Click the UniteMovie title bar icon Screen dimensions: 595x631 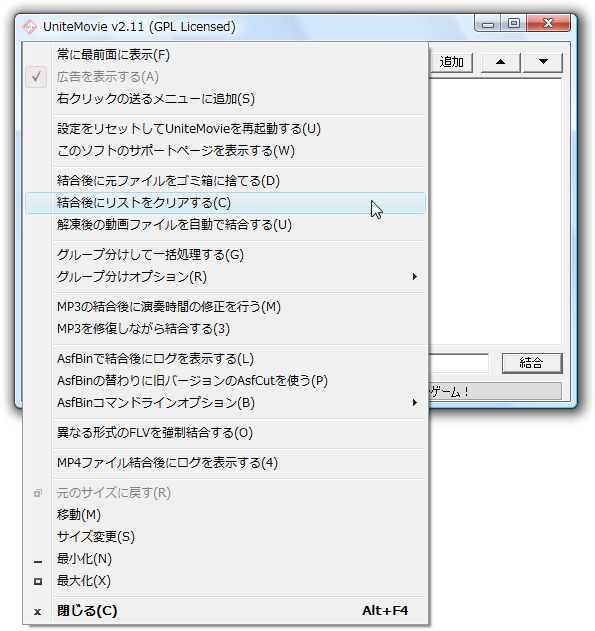pos(29,27)
